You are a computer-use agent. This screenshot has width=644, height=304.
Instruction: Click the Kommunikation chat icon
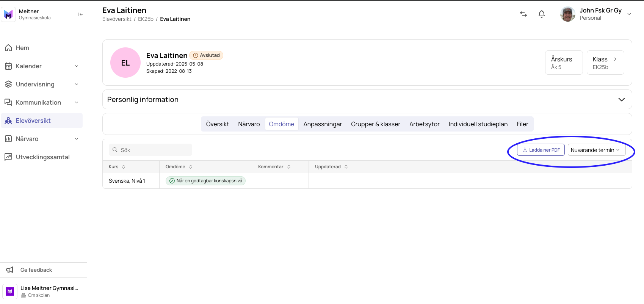coord(8,102)
